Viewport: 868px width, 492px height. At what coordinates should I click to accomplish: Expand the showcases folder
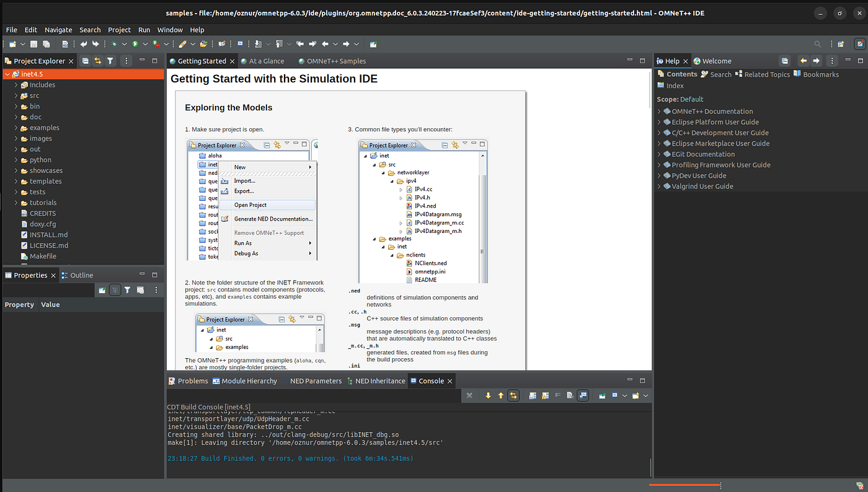(17, 170)
